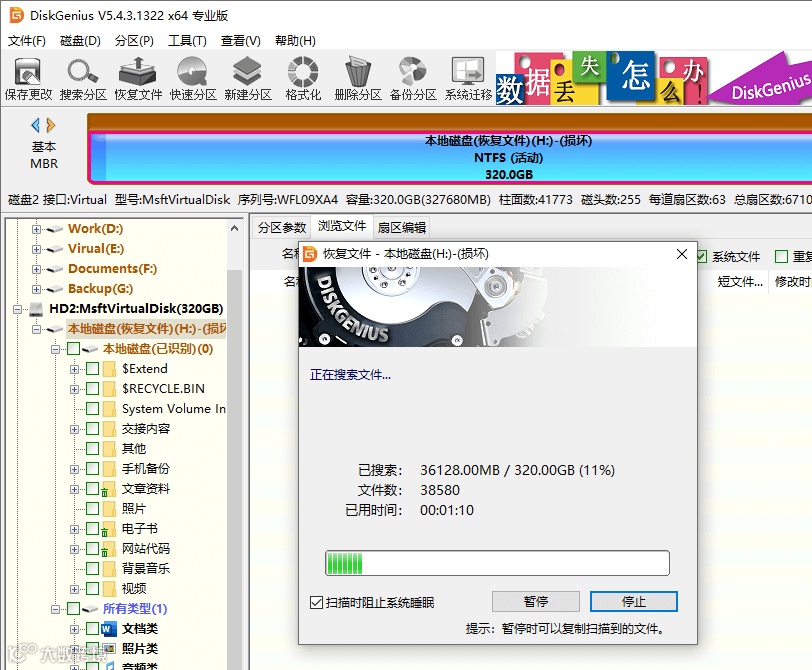Image resolution: width=812 pixels, height=670 pixels.
Task: Click the 文章资料 folder icon
Action: pyautogui.click(x=108, y=489)
